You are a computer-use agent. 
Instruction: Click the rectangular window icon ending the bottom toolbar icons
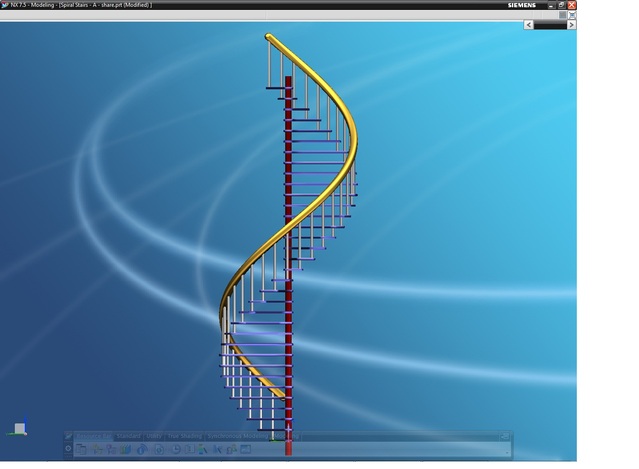(245, 449)
